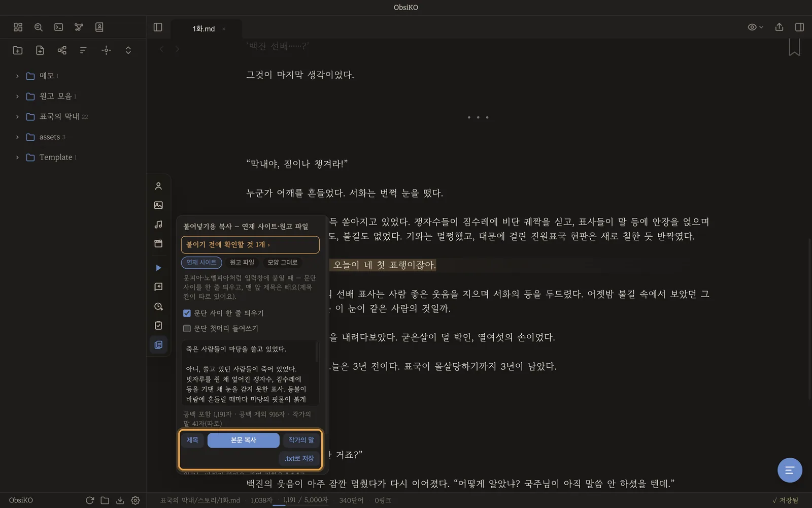This screenshot has width=812, height=508.
Task: Open the person icon in the vertical toolbar
Action: pyautogui.click(x=158, y=186)
